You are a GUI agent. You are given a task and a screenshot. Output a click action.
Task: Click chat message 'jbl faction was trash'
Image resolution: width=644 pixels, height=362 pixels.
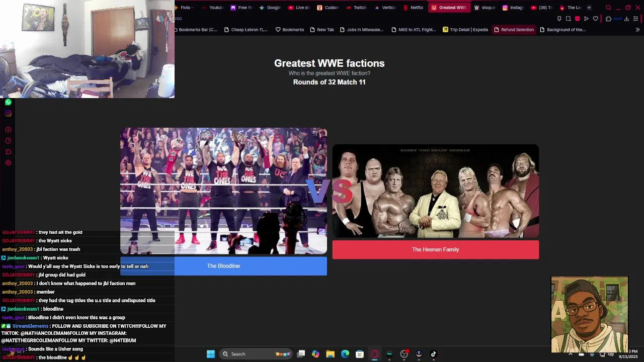click(58, 249)
